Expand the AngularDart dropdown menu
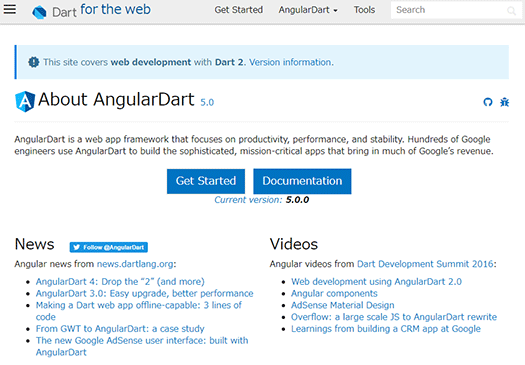Image resolution: width=525 pixels, height=365 pixels. tap(308, 10)
